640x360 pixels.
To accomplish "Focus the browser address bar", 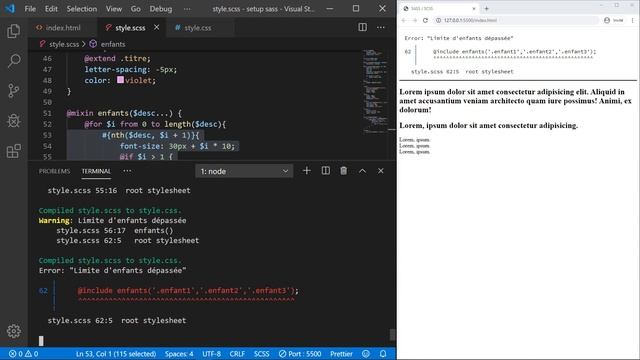I will pos(516,20).
